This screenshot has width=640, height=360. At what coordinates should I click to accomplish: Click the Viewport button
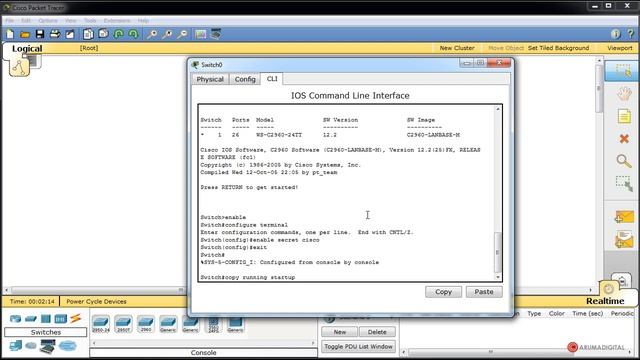[x=620, y=48]
